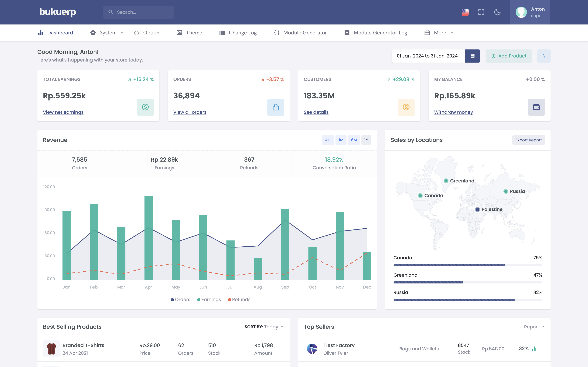Click the Add Product button
This screenshot has height=367, width=588.
pos(509,56)
